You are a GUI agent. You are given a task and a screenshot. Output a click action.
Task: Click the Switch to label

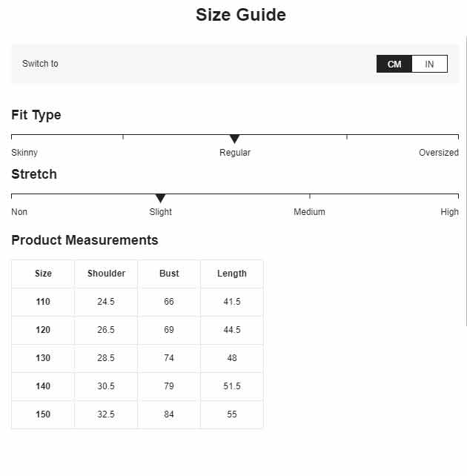(40, 64)
